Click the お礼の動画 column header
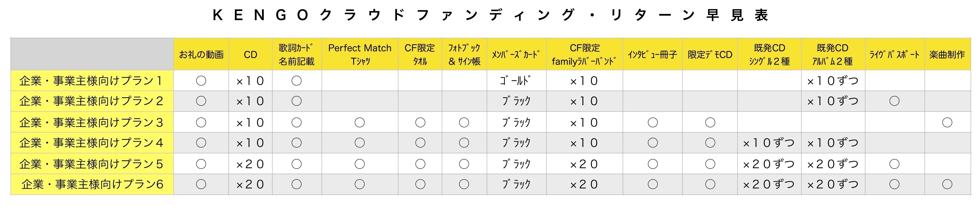Viewport: 980px width, 207px height. (201, 54)
